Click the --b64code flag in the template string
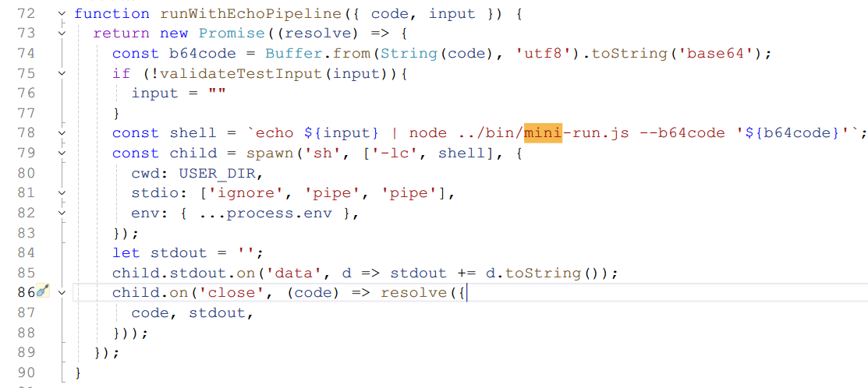 tap(682, 133)
